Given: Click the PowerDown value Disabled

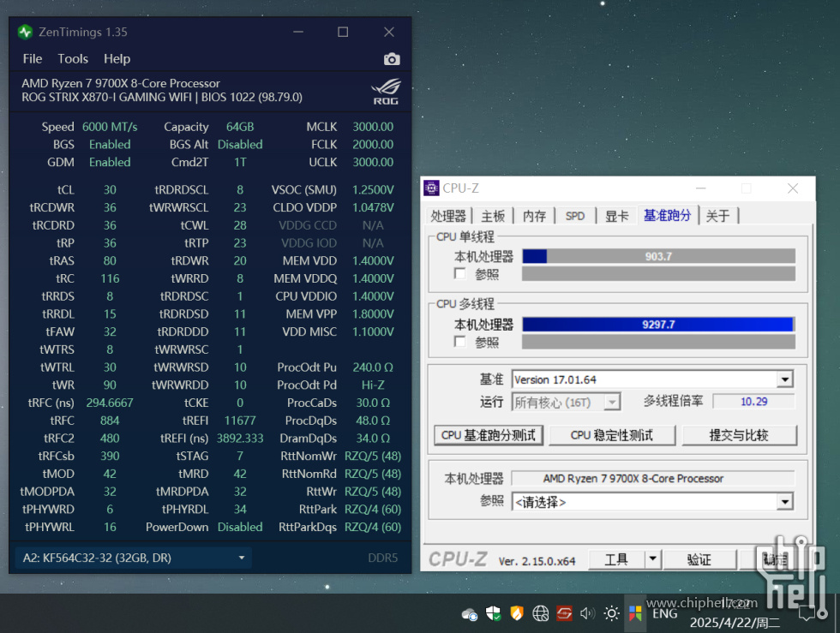Looking at the screenshot, I should tap(240, 527).
